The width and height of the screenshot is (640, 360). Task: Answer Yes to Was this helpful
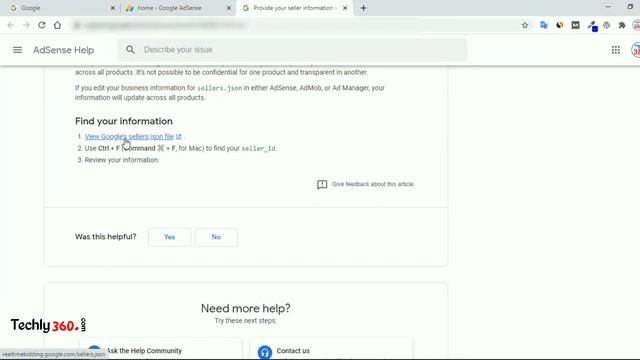click(x=169, y=237)
